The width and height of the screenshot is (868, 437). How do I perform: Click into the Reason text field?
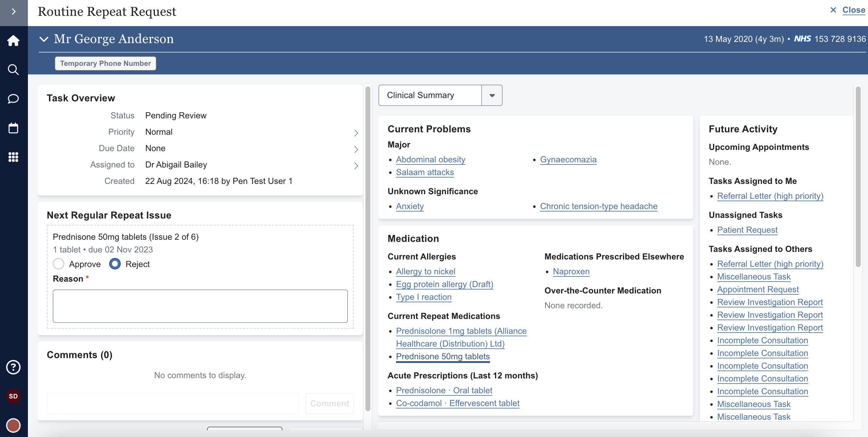pyautogui.click(x=200, y=306)
